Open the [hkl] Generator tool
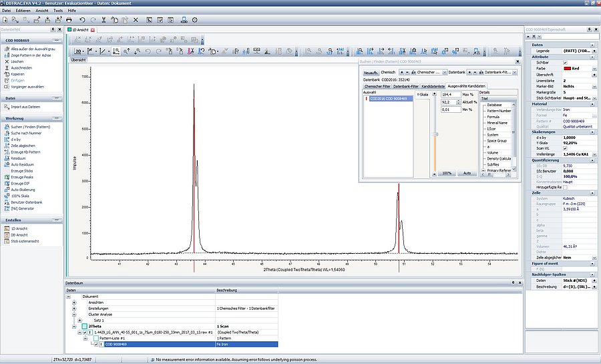Viewport: 601px width, 364px height. [x=23, y=208]
